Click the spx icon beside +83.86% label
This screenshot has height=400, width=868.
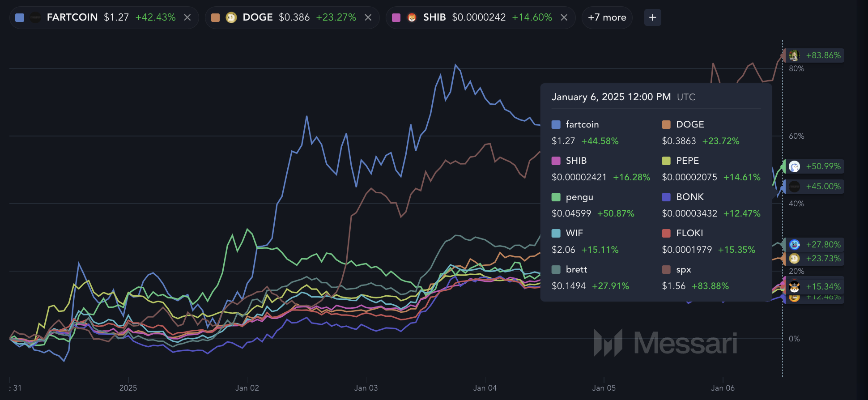[794, 55]
